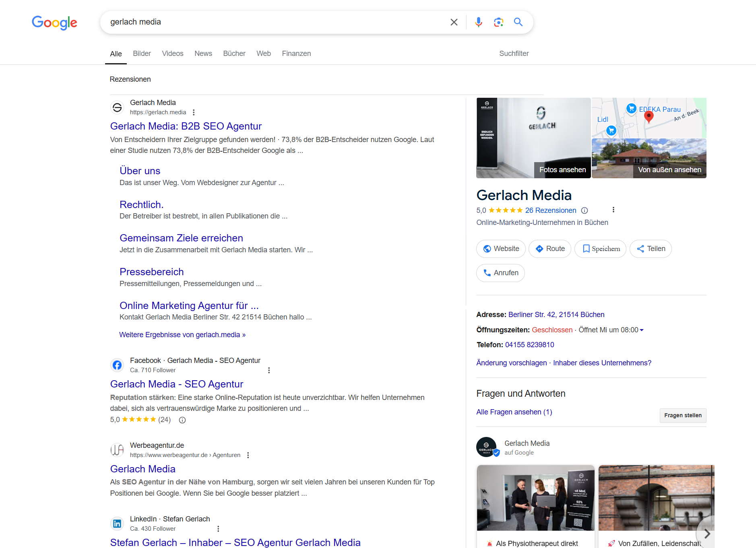Open three-dot menu beside gerlach.media URL

(x=194, y=112)
